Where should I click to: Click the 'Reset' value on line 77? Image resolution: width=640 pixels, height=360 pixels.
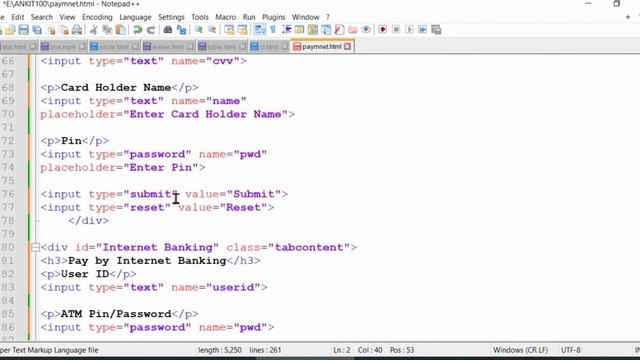pyautogui.click(x=243, y=207)
